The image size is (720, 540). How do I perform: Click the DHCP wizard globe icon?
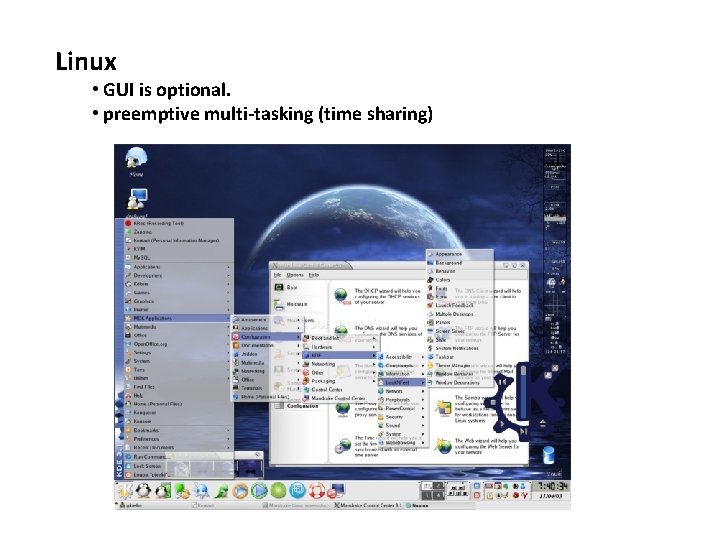pos(342,295)
